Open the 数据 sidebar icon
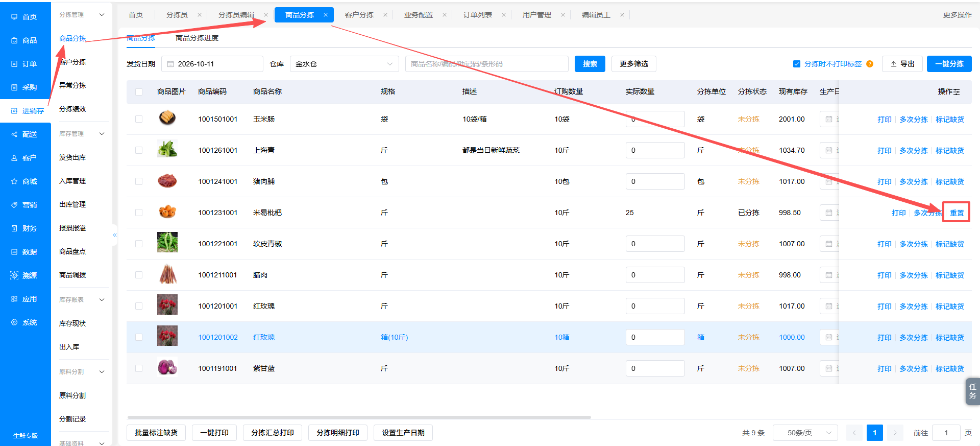980x446 pixels. click(x=14, y=252)
